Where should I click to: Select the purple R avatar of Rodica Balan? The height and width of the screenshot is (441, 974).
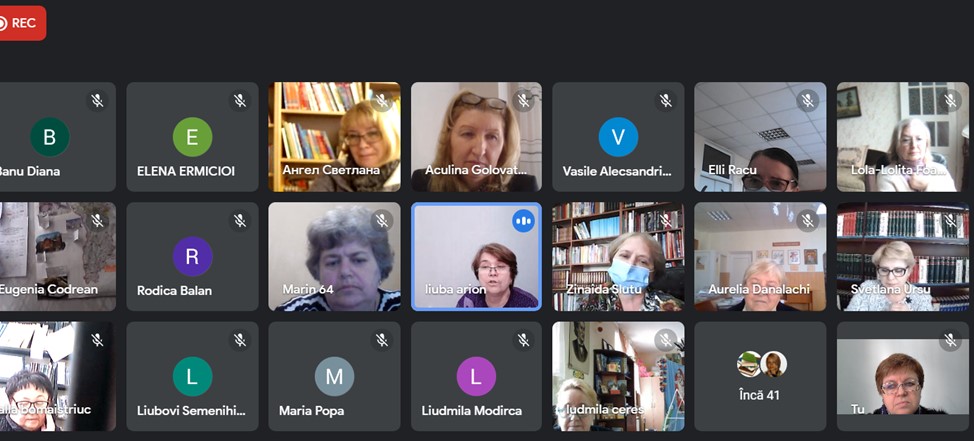pos(193,257)
